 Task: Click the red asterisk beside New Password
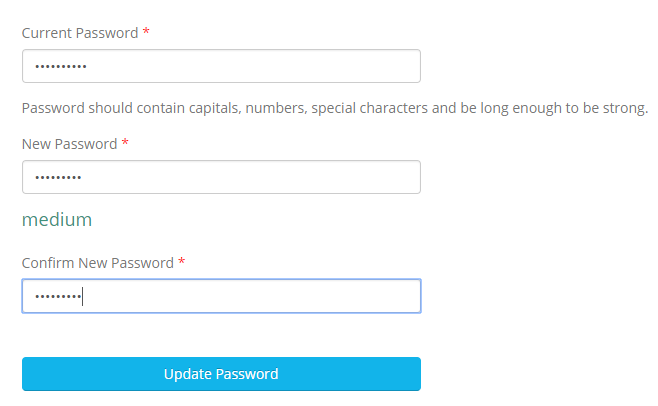tap(125, 142)
